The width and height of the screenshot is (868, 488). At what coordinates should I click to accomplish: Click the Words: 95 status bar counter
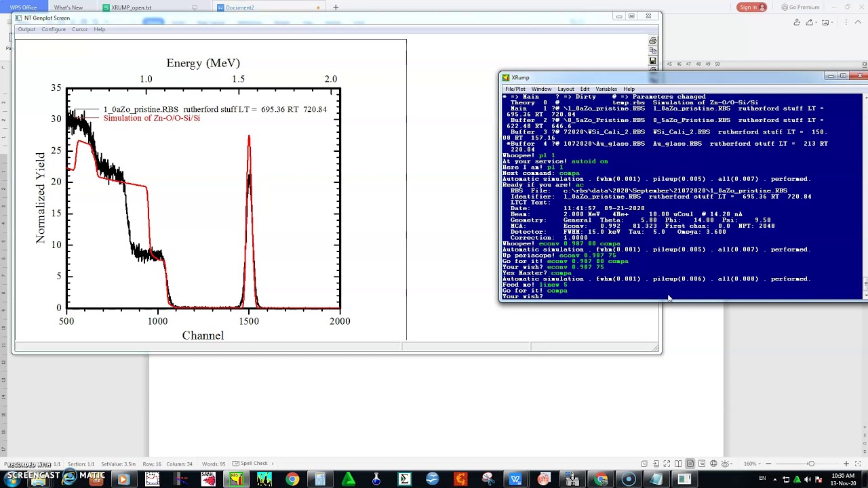pos(214,464)
